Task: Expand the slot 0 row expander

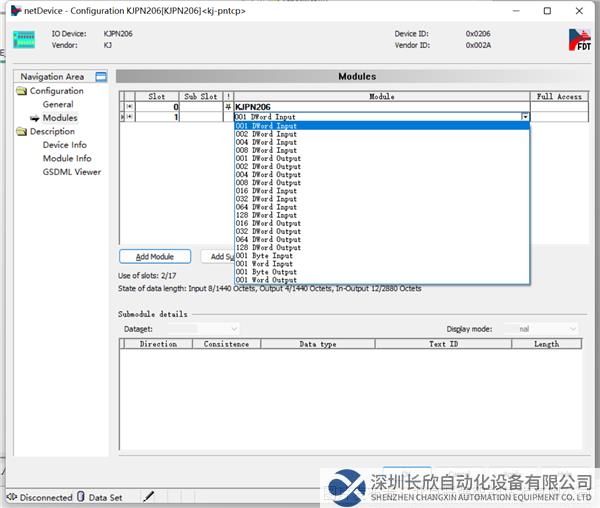Action: 129,107
